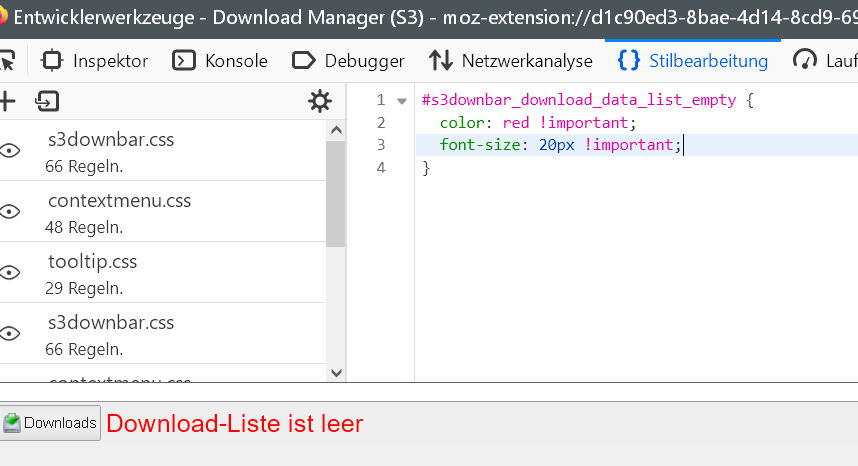The image size is (858, 466).
Task: Select tooltip.css in stylesheet list
Action: click(x=92, y=263)
